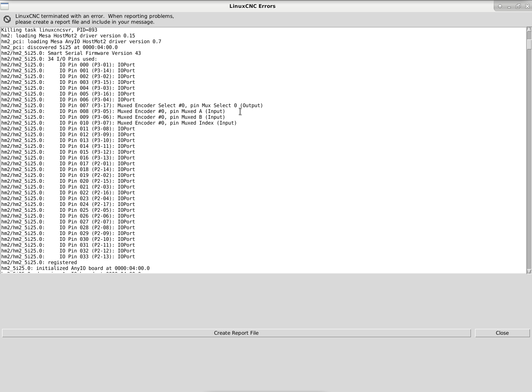Screen dimensions: 532x392
Task: Click the scroll down arrow of log
Action: click(x=529, y=271)
